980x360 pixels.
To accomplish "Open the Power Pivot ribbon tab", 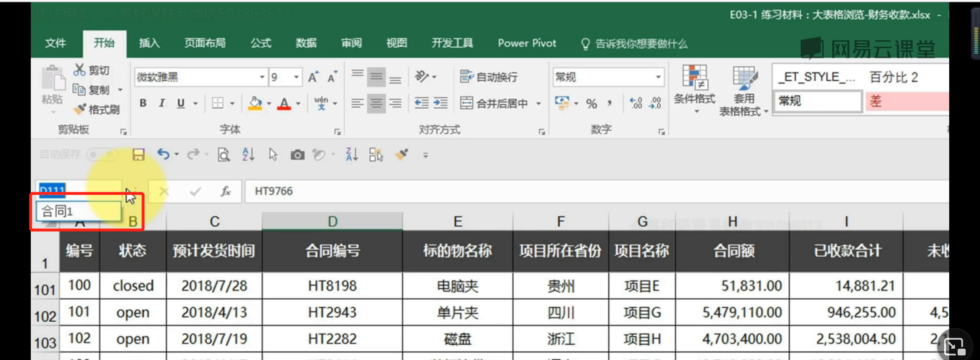I will 527,43.
